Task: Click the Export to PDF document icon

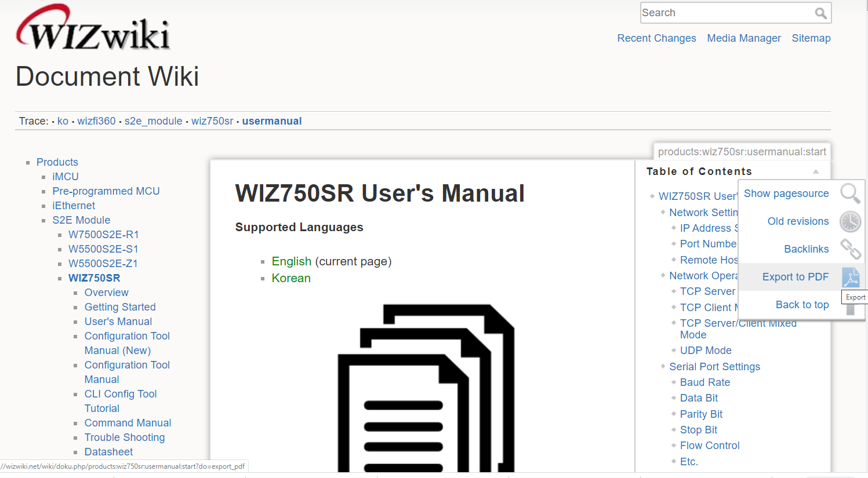Action: point(850,278)
